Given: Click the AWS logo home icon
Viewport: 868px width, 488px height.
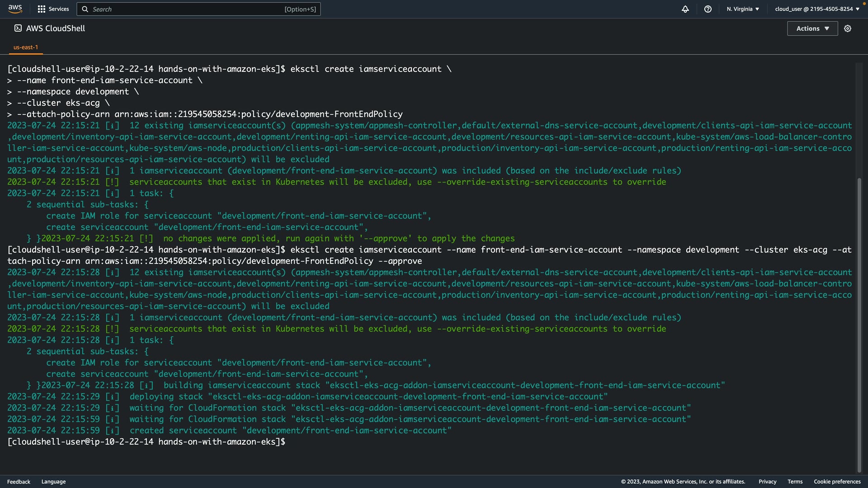Looking at the screenshot, I should 15,9.
